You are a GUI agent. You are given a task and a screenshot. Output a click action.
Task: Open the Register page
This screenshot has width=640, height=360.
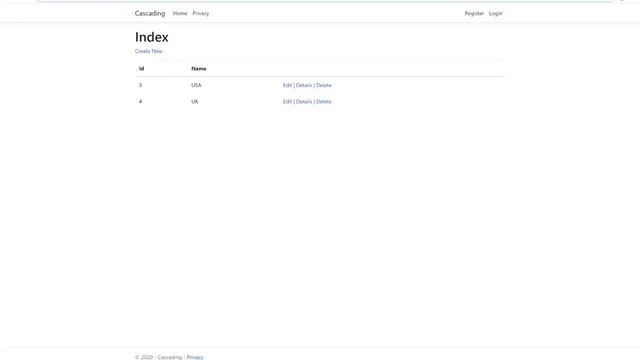click(x=474, y=13)
